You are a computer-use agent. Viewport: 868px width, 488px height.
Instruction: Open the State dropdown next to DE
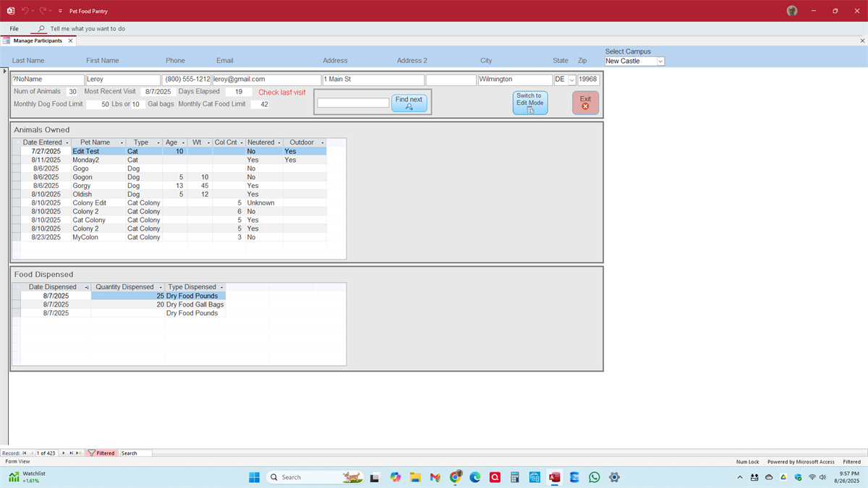pos(571,80)
